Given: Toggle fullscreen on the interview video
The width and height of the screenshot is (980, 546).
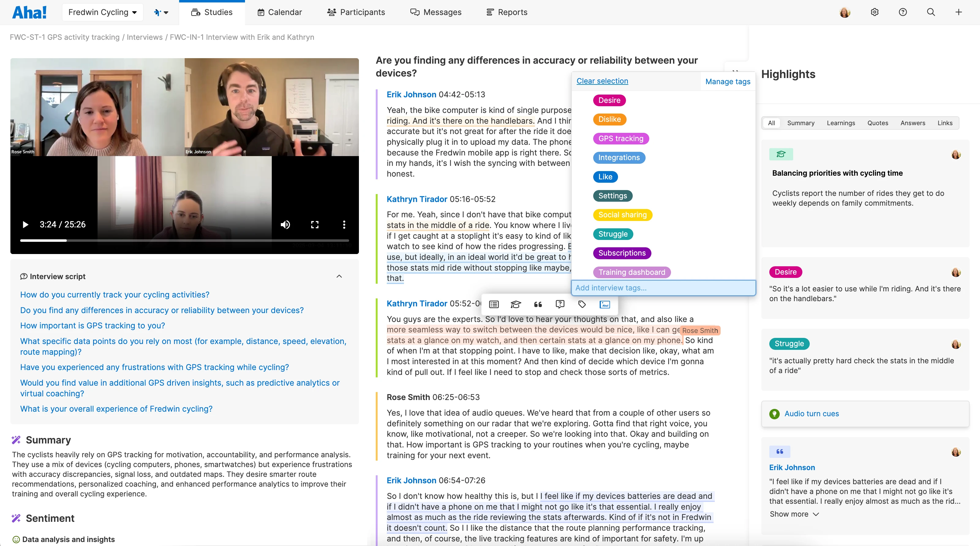Looking at the screenshot, I should click(x=314, y=224).
